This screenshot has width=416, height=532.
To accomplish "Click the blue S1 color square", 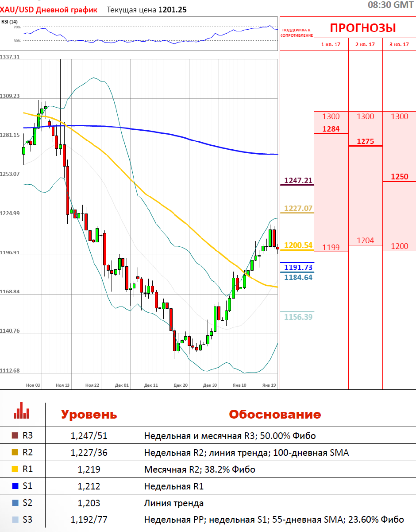I will (15, 486).
